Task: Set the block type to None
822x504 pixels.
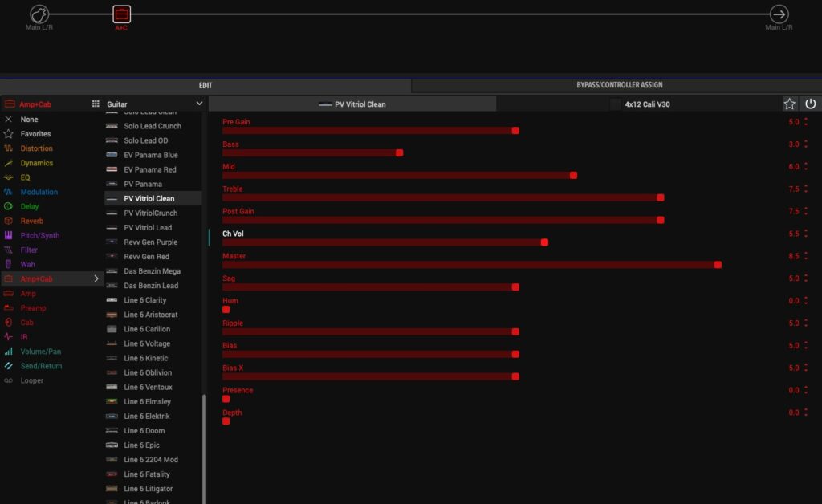Action: coord(29,120)
